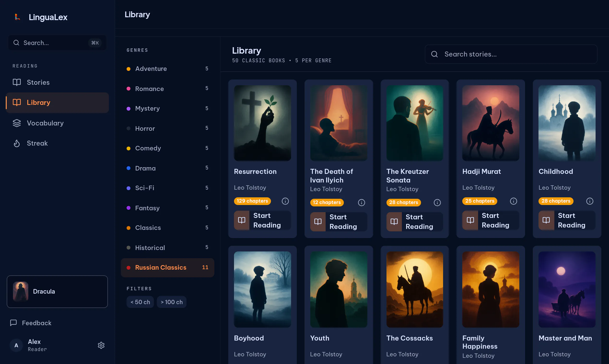This screenshot has width=609, height=364.
Task: Click the Feedback chat bubble icon
Action: click(13, 323)
